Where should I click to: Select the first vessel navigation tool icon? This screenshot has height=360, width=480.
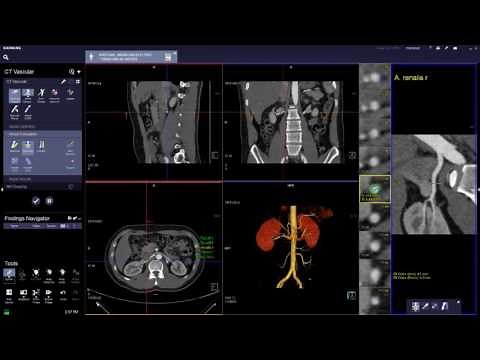[x=15, y=146]
